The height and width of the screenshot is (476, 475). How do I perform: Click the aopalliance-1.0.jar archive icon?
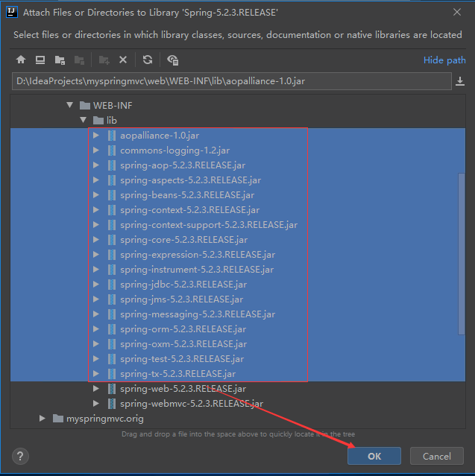coord(112,136)
